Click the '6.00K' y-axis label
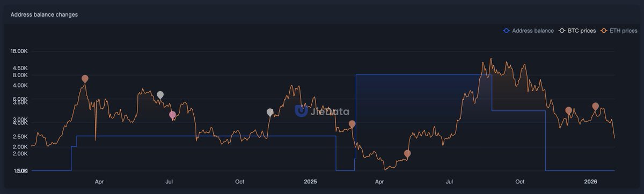The width and height of the screenshot is (644, 194). tap(20, 99)
